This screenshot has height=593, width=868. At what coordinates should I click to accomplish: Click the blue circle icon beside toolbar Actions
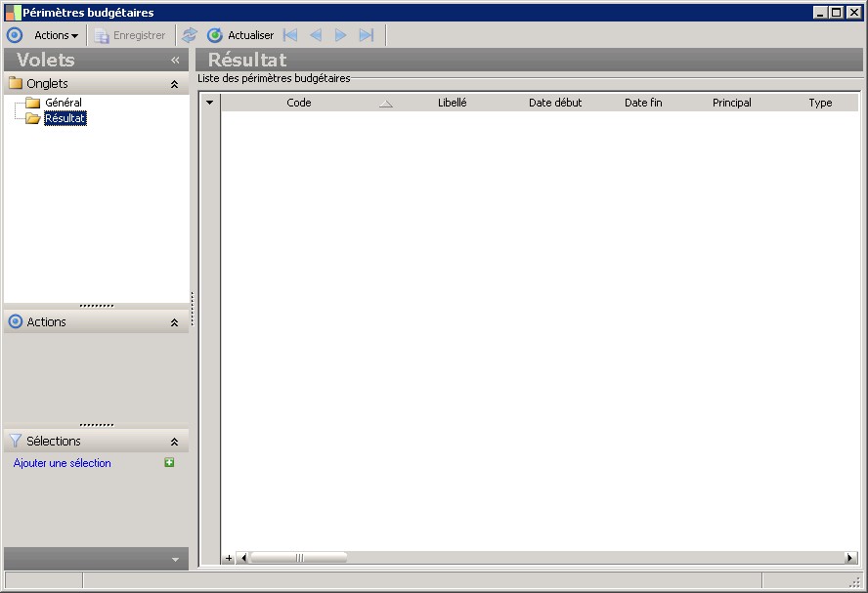click(15, 35)
